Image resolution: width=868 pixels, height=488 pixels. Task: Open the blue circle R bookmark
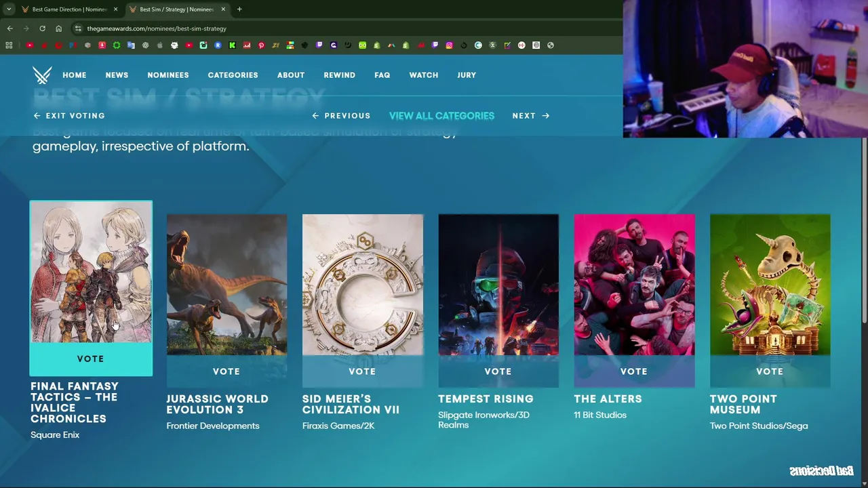218,45
